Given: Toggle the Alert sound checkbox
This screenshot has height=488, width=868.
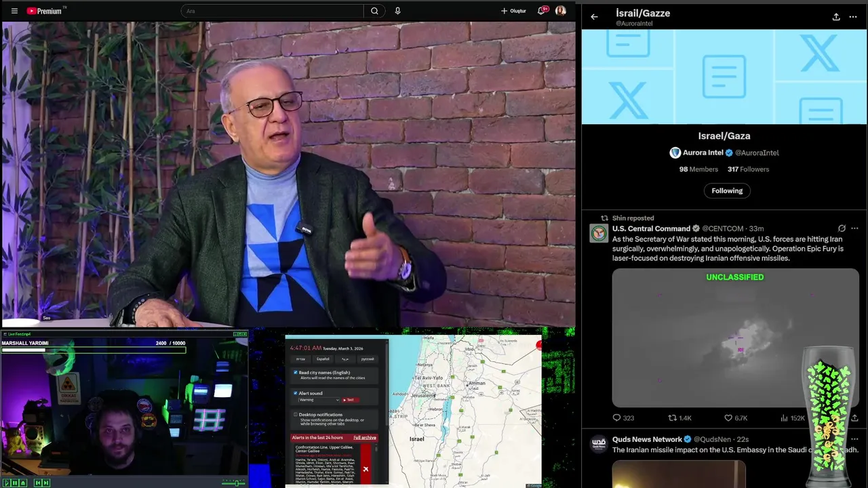Looking at the screenshot, I should click(x=296, y=393).
